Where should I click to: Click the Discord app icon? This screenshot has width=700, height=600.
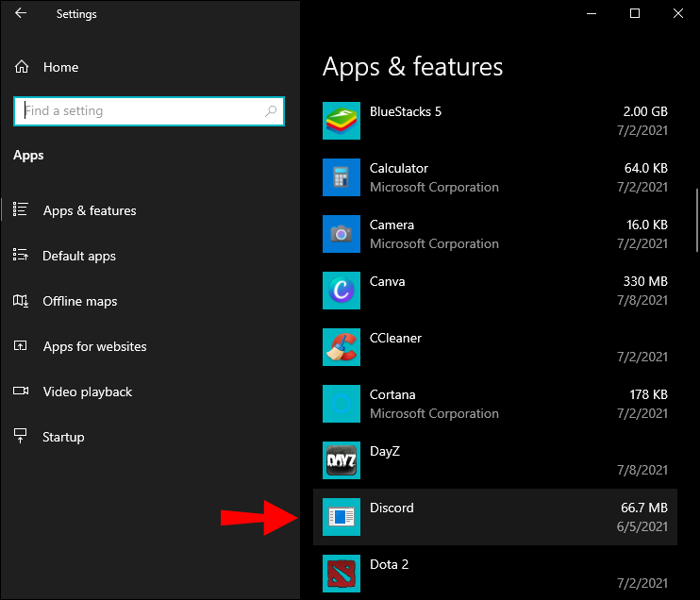pos(342,517)
